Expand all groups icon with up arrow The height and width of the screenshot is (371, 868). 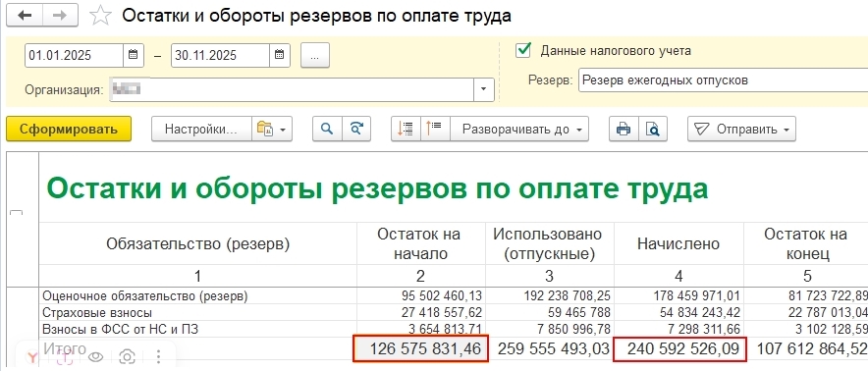(435, 129)
